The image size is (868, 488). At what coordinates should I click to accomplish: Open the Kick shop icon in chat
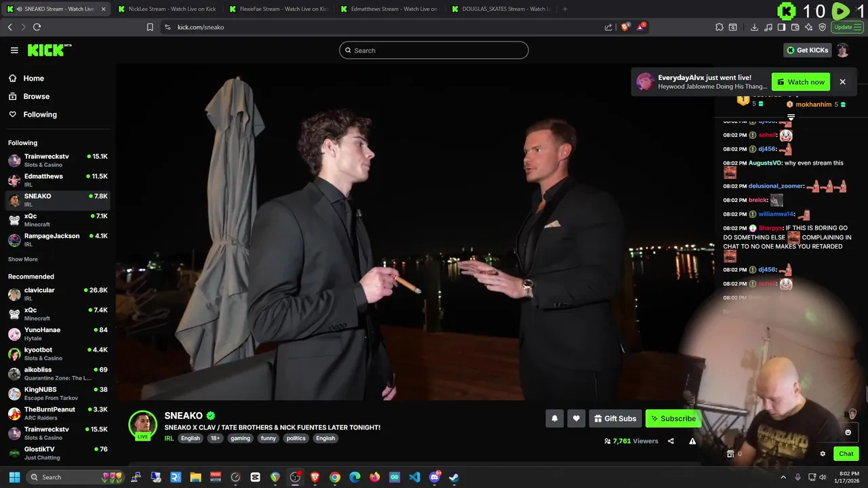click(730, 454)
